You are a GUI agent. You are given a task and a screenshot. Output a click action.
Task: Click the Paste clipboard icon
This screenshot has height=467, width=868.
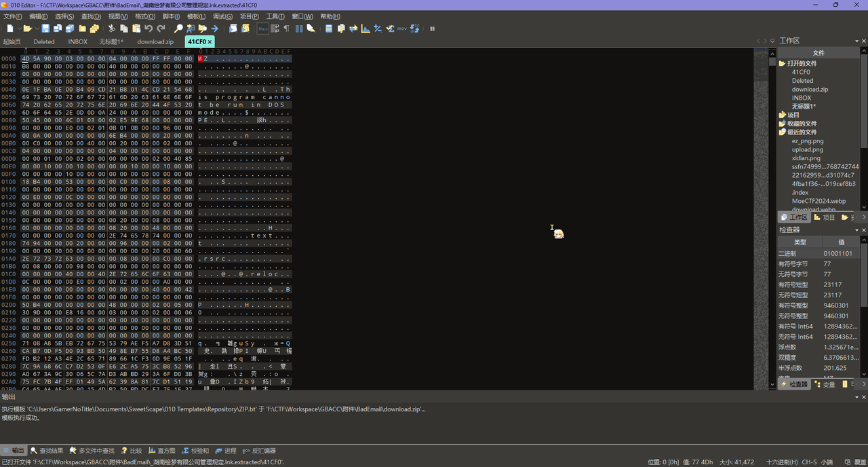click(x=136, y=29)
